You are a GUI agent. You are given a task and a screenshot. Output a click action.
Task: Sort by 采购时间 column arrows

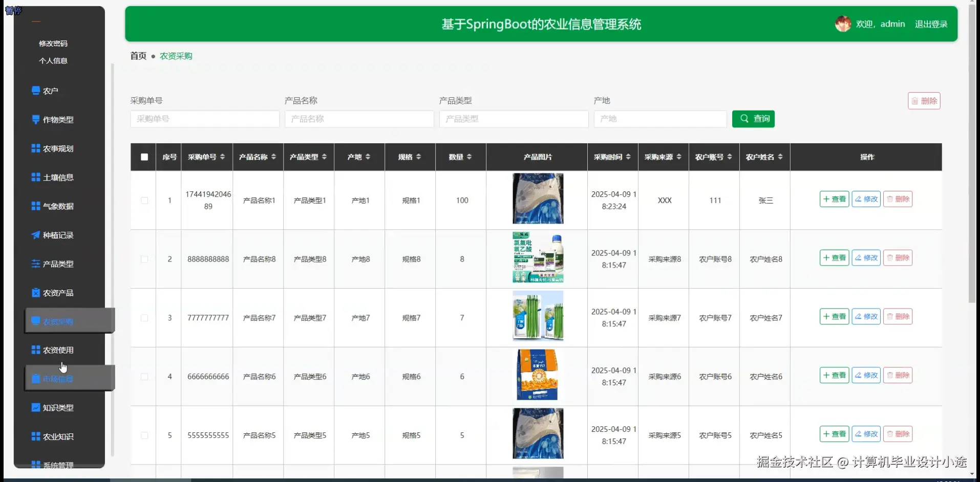pyautogui.click(x=628, y=157)
